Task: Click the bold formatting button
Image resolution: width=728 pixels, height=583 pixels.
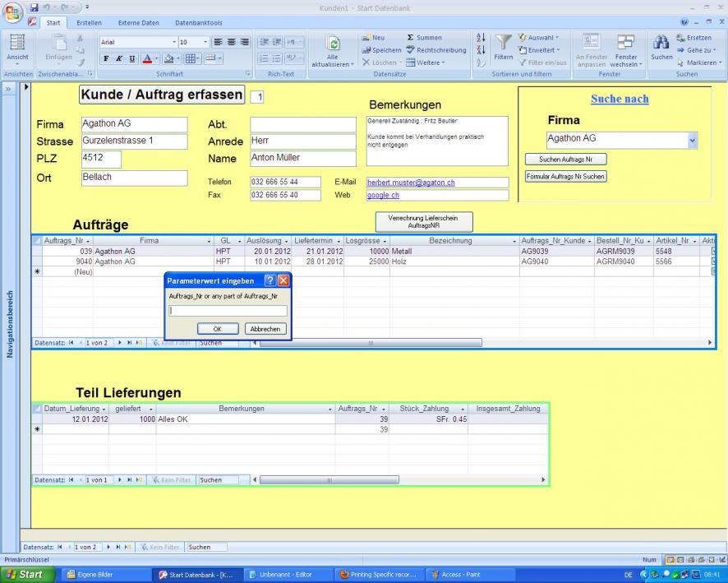Action: [x=106, y=58]
